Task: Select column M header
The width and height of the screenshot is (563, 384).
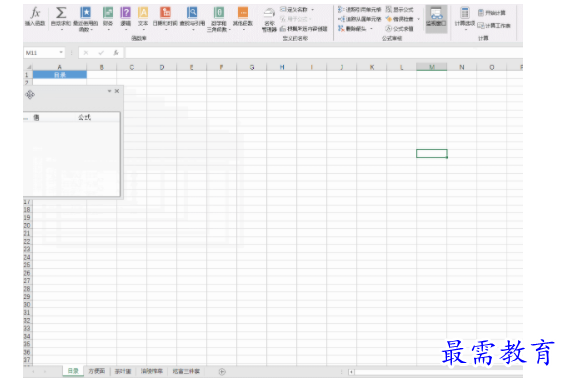Action: point(432,67)
